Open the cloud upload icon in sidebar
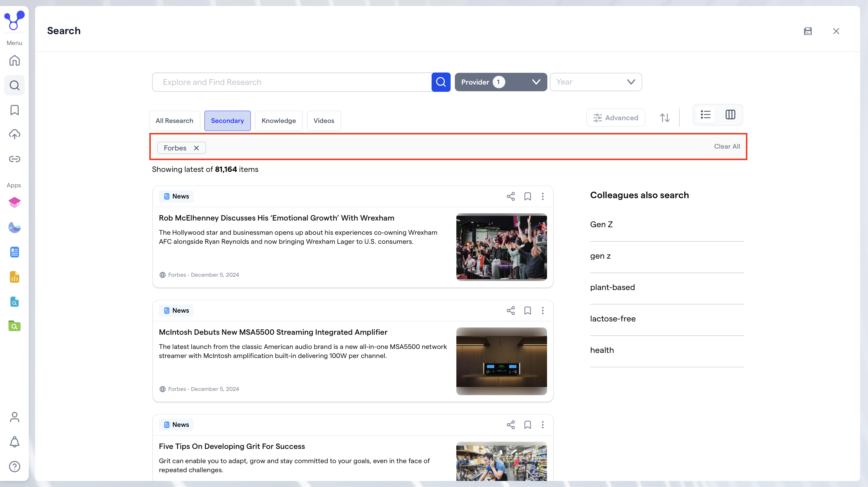Screen dimensions: 868x487 (15, 134)
